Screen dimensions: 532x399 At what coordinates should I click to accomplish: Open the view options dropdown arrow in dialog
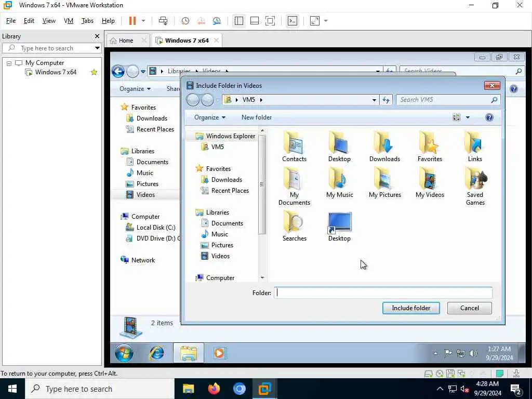(x=468, y=117)
